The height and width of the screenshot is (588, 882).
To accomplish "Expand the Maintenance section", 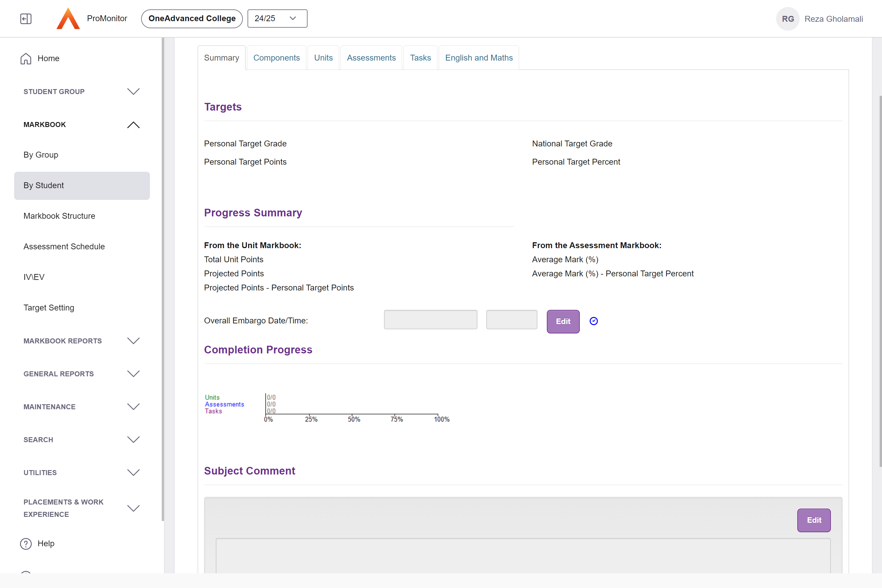I will 133,407.
